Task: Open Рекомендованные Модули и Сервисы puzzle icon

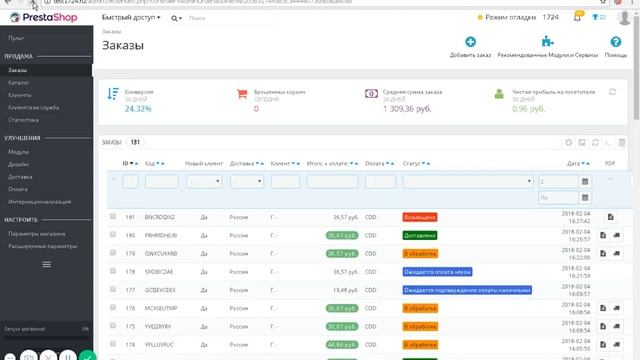Action: (x=547, y=41)
